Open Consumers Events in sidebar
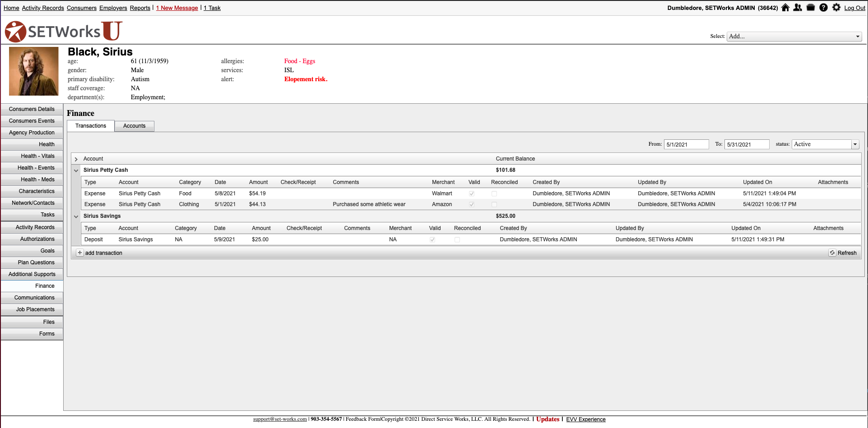868x428 pixels. (x=32, y=121)
